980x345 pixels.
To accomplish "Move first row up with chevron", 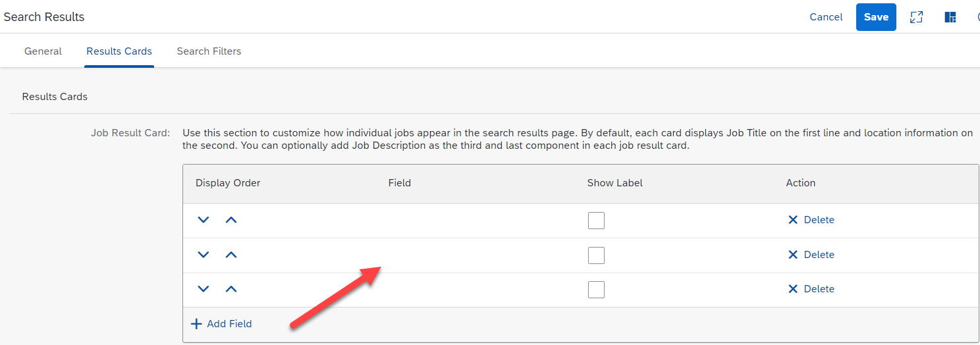I will coord(231,220).
